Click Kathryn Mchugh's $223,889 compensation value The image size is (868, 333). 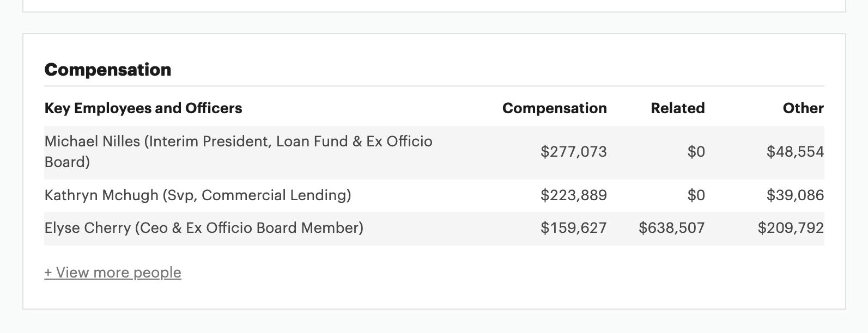tap(573, 195)
